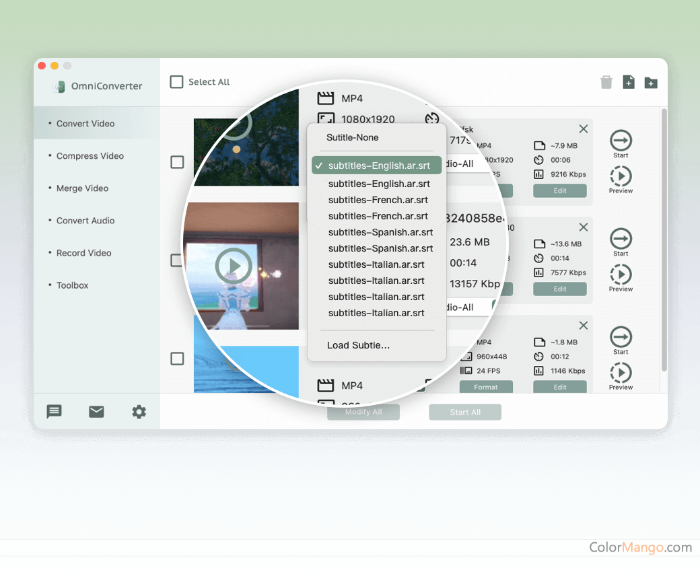Preview the 7.9 MB video
Viewport: 700px width, 588px height.
tap(621, 180)
